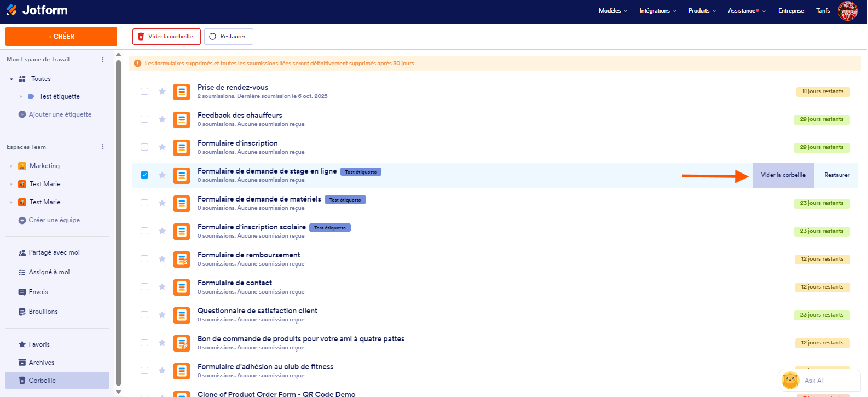Check Formulaire de remboursement checkbox

point(144,259)
